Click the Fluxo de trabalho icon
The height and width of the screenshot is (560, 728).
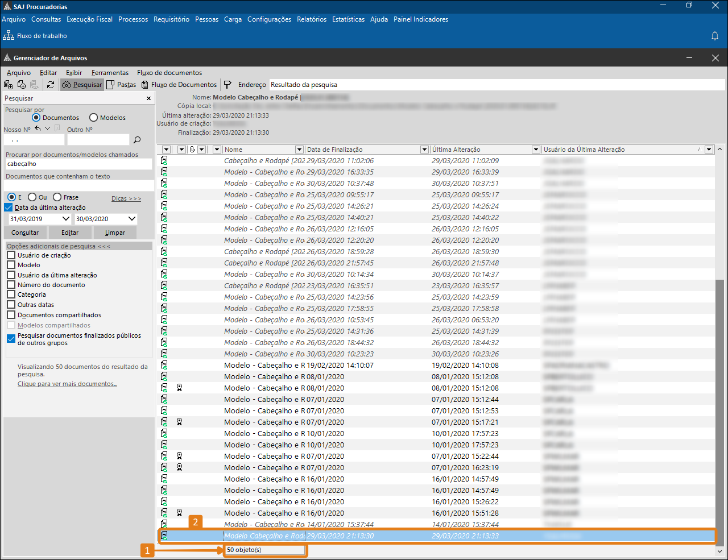coord(9,36)
